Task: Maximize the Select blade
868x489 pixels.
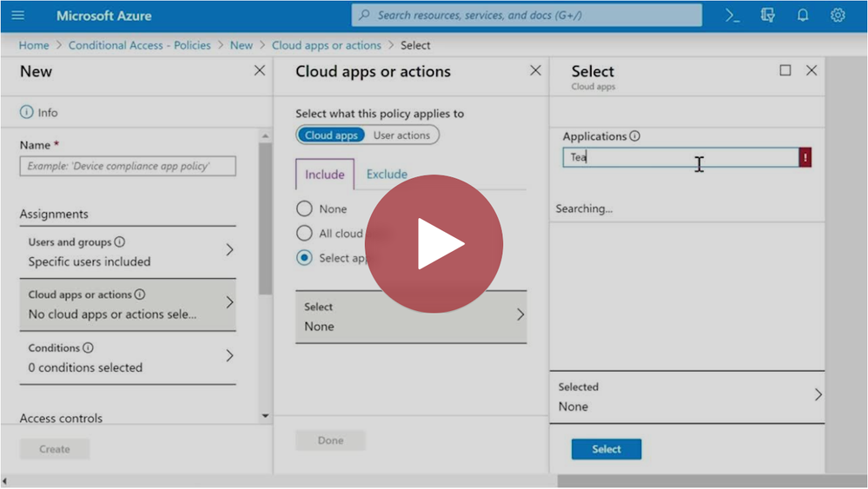Action: 785,70
